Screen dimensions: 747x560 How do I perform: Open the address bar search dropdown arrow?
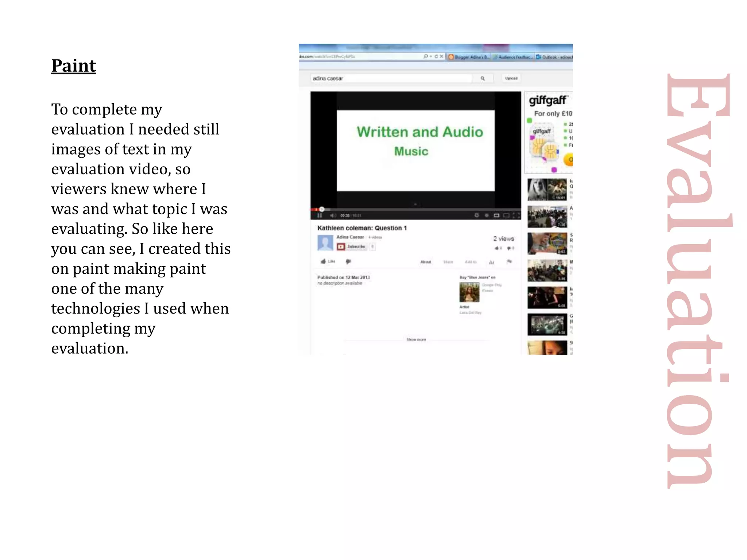pyautogui.click(x=431, y=57)
